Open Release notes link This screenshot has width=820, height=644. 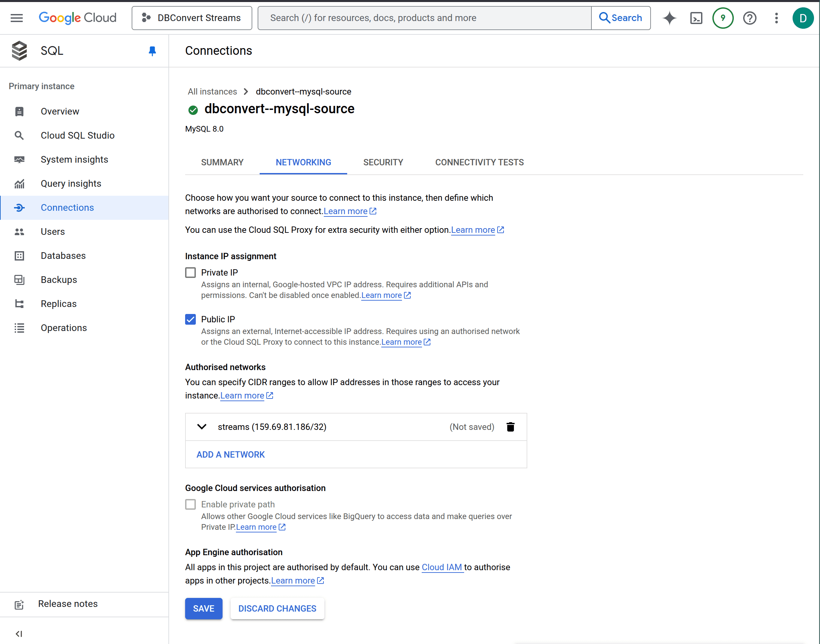tap(85, 604)
